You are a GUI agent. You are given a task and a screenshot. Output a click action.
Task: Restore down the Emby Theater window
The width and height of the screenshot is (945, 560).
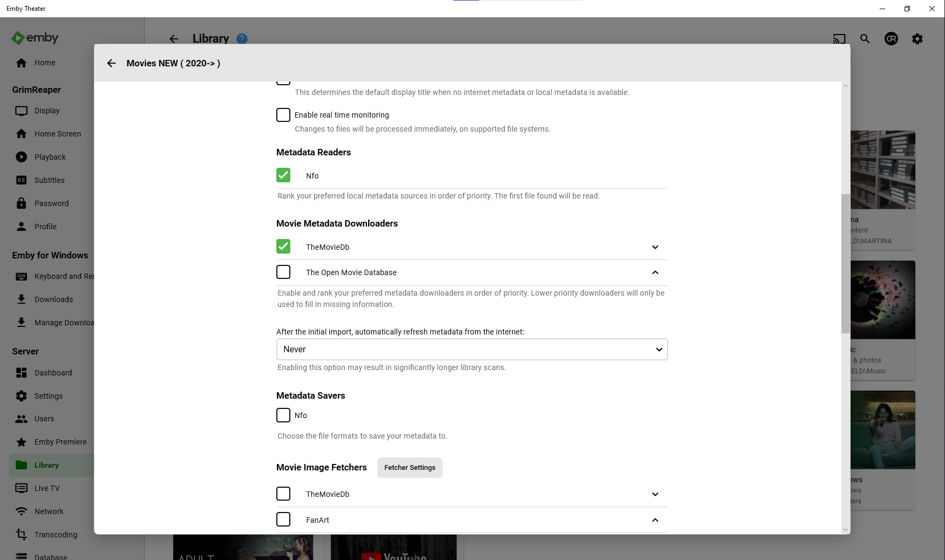coord(907,9)
